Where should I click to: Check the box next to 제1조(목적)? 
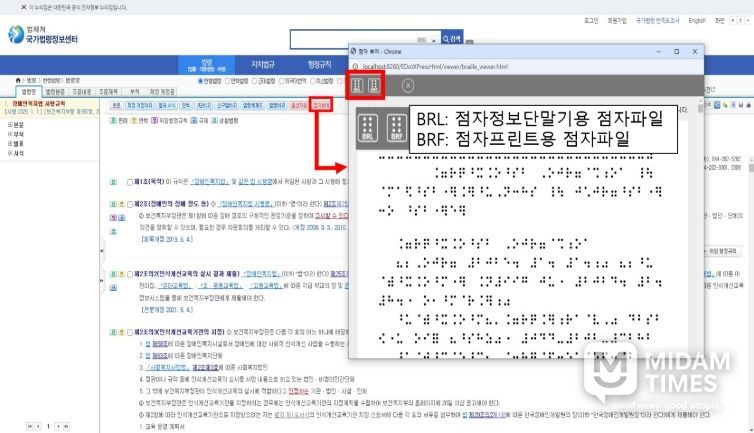[x=130, y=182]
